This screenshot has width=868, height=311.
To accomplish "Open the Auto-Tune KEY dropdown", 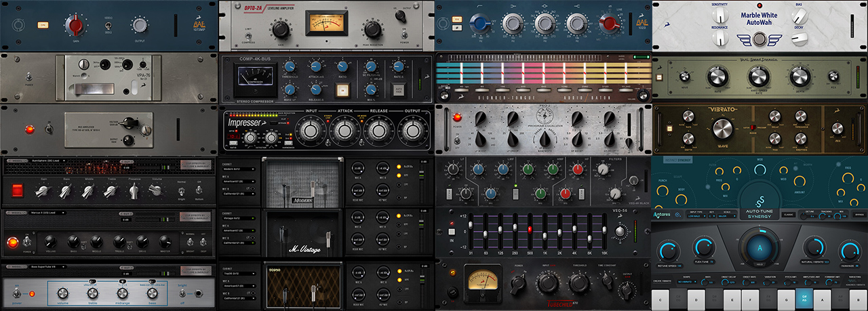I will click(712, 216).
